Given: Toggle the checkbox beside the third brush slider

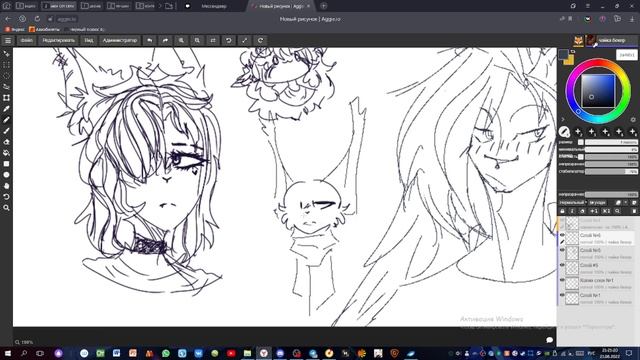Looking at the screenshot, I should [x=580, y=157].
